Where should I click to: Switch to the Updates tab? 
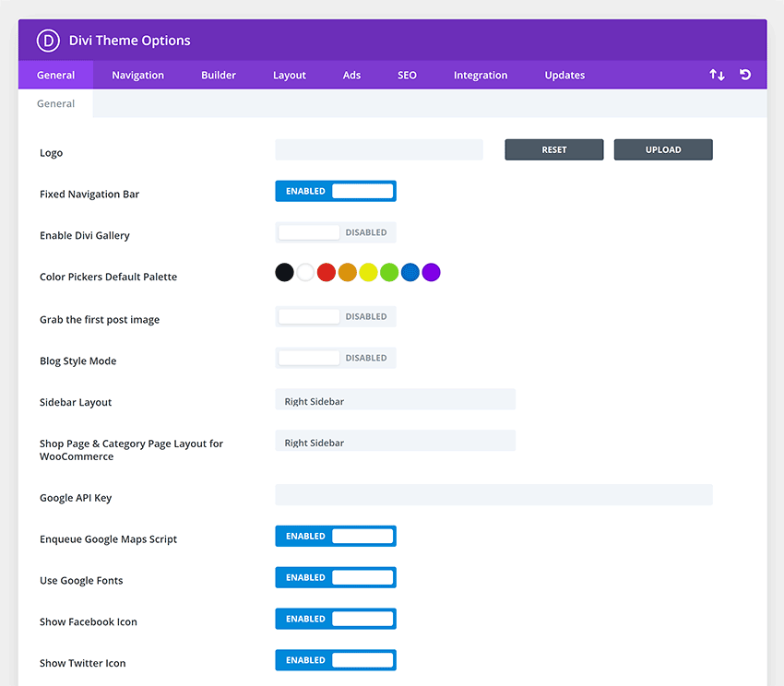click(x=564, y=75)
